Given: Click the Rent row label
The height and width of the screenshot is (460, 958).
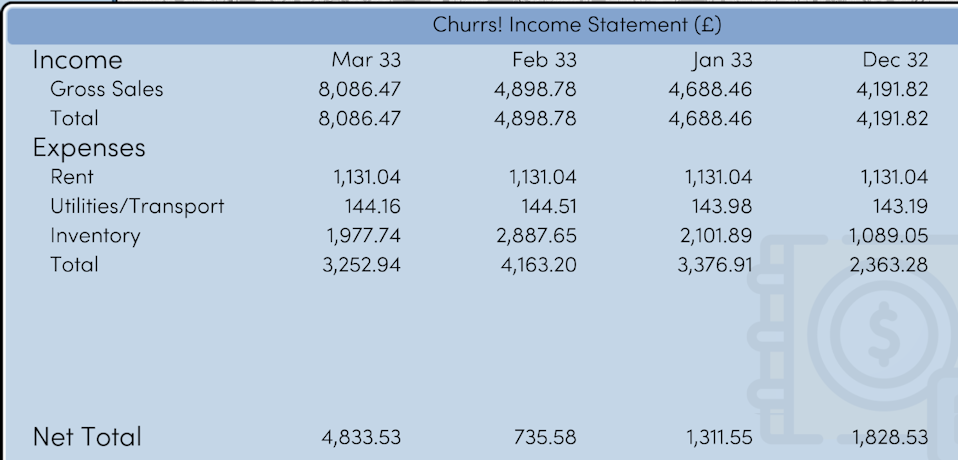Looking at the screenshot, I should point(72,177).
